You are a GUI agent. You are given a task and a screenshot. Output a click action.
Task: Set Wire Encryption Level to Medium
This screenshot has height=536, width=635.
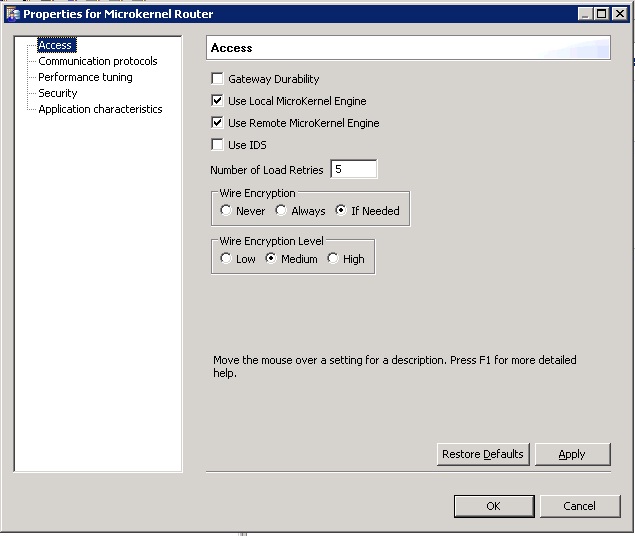[x=271, y=258]
